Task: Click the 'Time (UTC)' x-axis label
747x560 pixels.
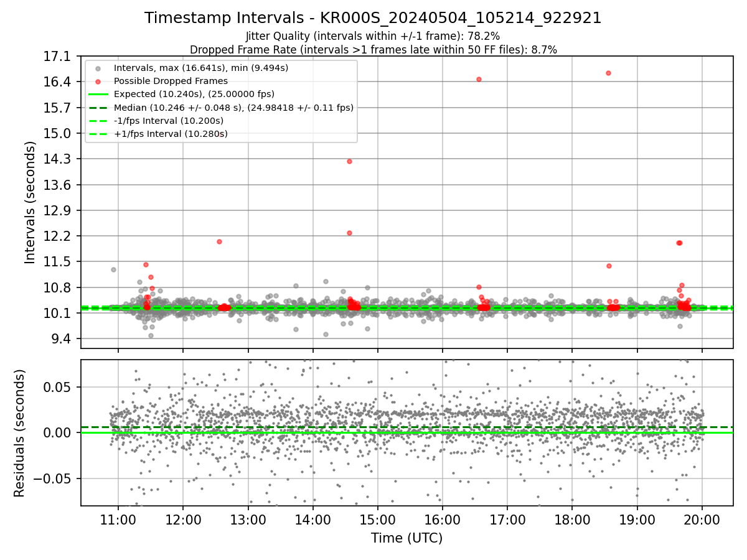Action: pos(406,538)
